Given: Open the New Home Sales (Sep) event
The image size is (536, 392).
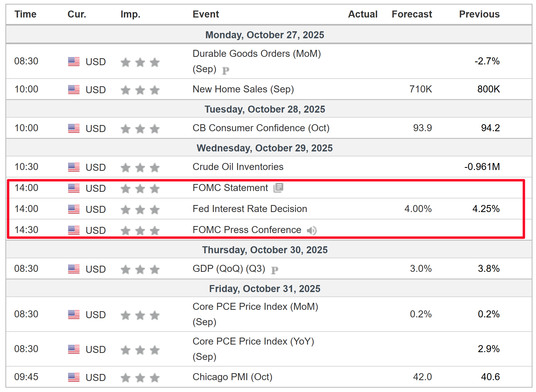Looking at the screenshot, I should pyautogui.click(x=243, y=89).
